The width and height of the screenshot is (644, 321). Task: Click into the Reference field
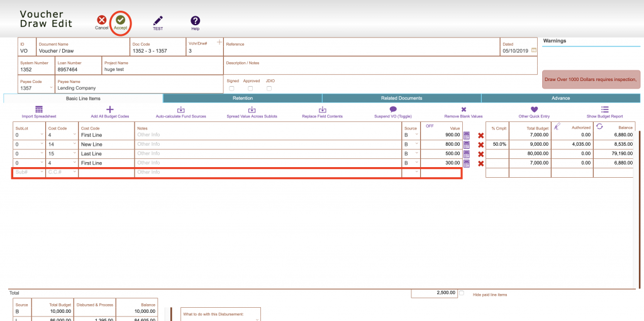coord(362,47)
